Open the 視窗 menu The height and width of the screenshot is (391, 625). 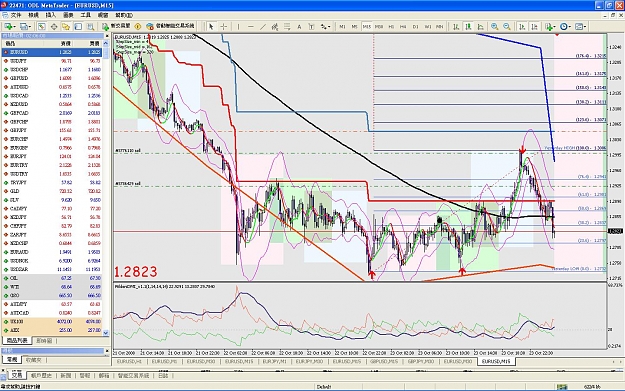[103, 15]
